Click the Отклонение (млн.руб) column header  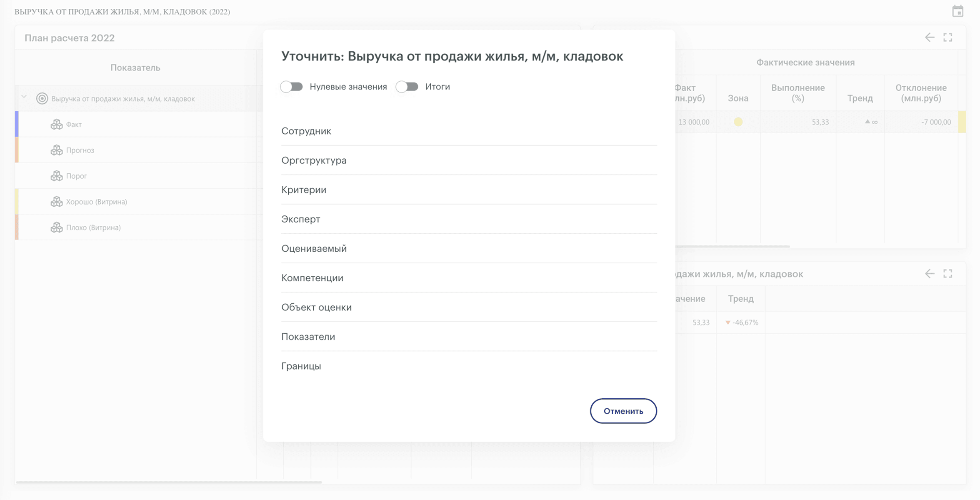(x=921, y=93)
